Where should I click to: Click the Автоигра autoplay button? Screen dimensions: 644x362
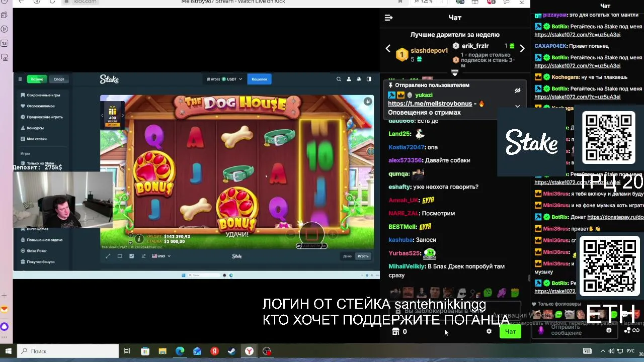click(x=311, y=246)
